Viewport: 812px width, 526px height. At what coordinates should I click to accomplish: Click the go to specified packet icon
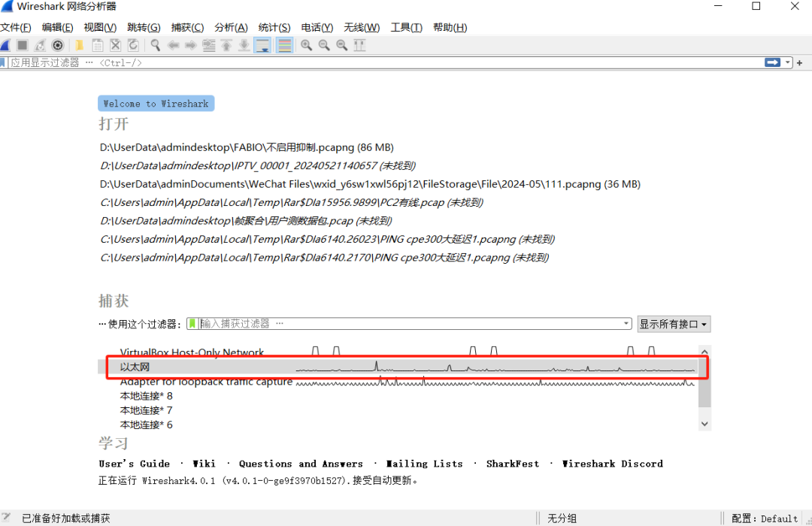point(209,46)
